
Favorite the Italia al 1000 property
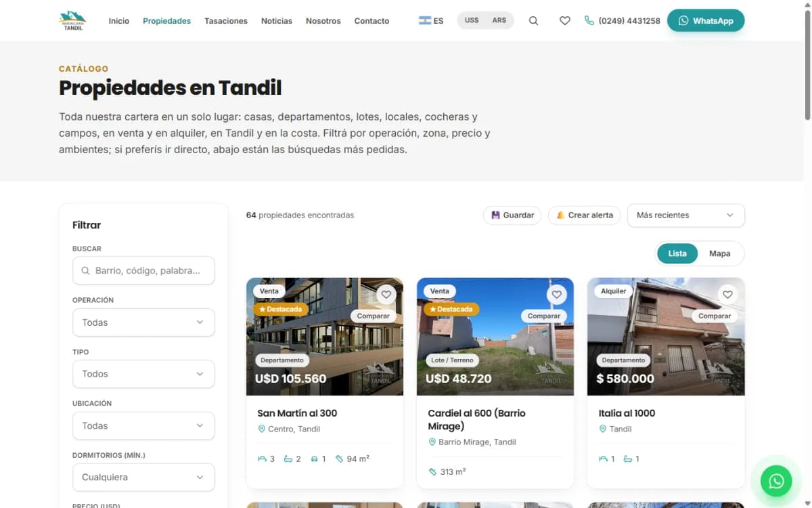(x=727, y=295)
